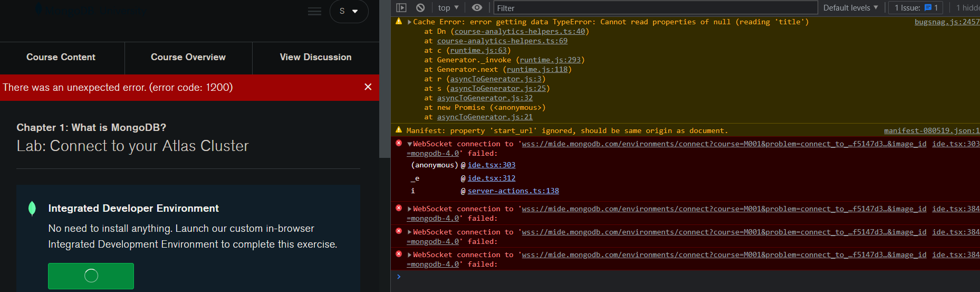The image size is (980, 292).
Task: Expand the Cache Error warning message
Action: coord(409,22)
